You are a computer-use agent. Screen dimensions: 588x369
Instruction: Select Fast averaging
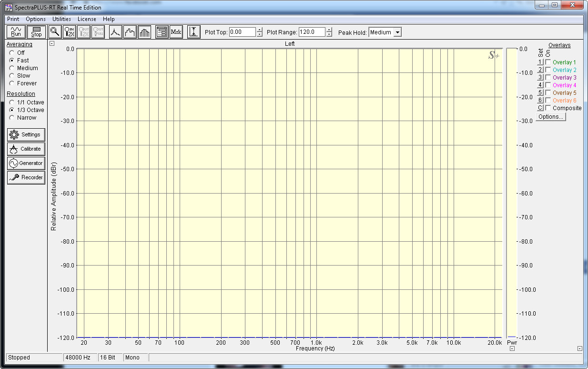(12, 61)
